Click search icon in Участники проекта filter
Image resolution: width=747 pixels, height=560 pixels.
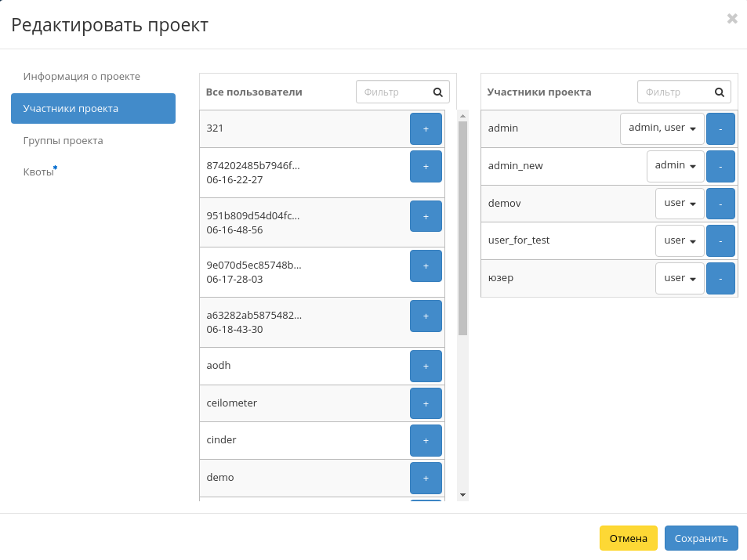(719, 92)
